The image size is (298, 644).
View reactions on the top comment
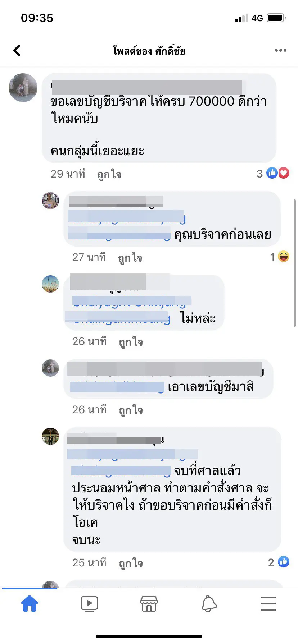[273, 173]
